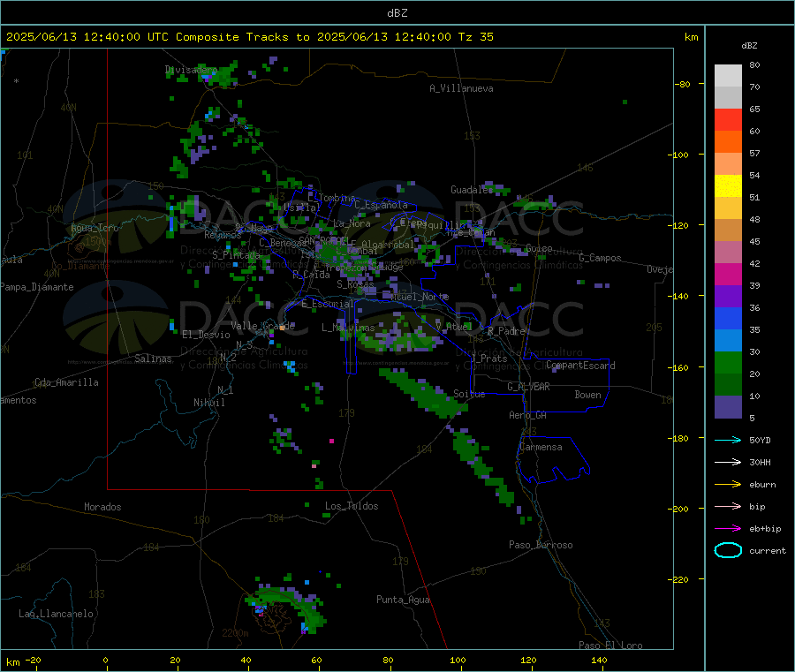This screenshot has width=795, height=672.
Task: Click the 'Divisadero' map label
Action: (x=191, y=70)
